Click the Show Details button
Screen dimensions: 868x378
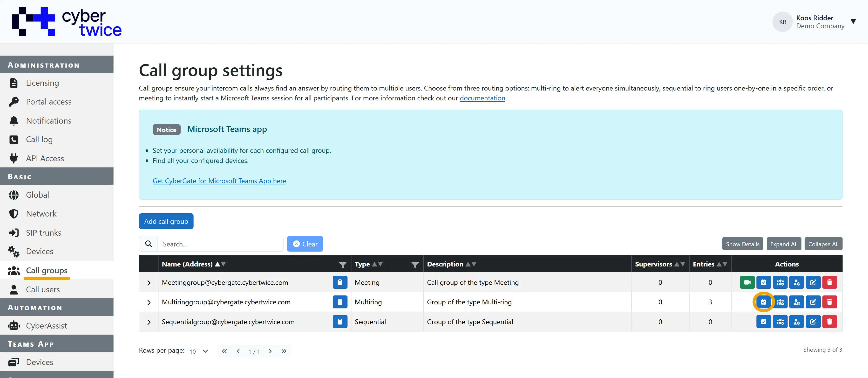point(743,244)
